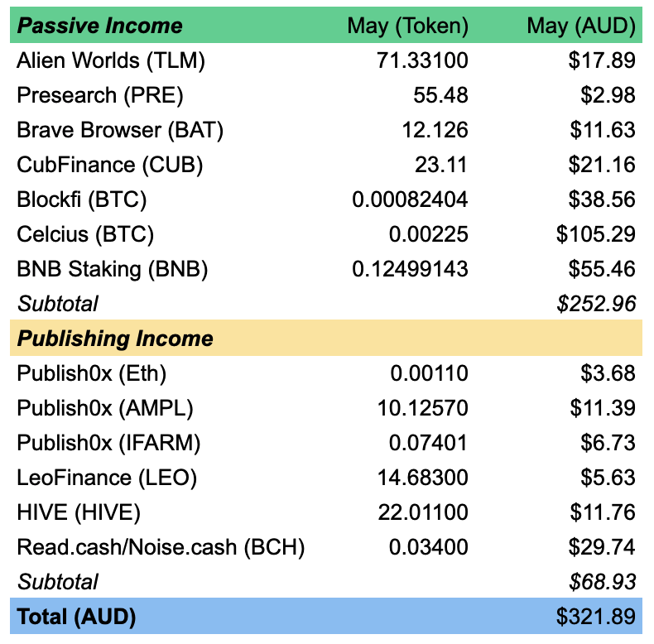Viewport: 654px width, 644px height.
Task: Click the token value 14.68300
Action: pyautogui.click(x=422, y=478)
